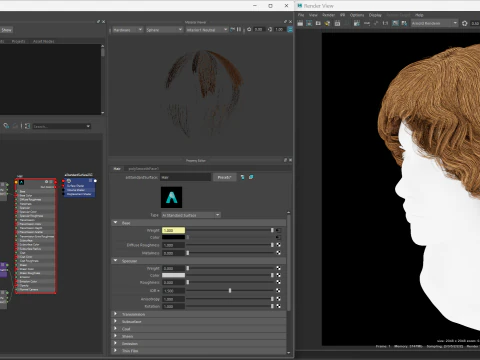The height and width of the screenshot is (360, 480).
Task: Click the pause icon in Material Viewer toolbar
Action: [x=239, y=29]
